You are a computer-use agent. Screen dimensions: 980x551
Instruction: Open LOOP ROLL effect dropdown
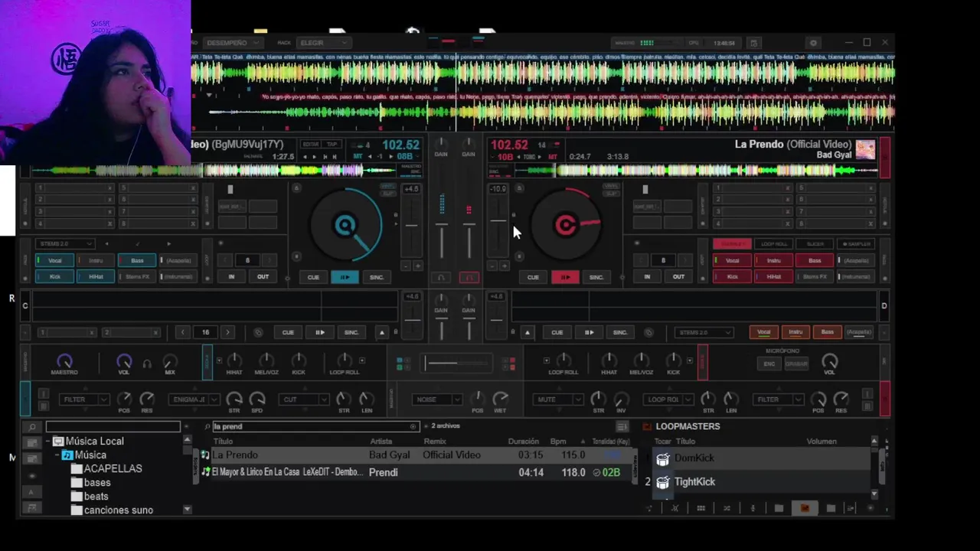click(x=668, y=399)
